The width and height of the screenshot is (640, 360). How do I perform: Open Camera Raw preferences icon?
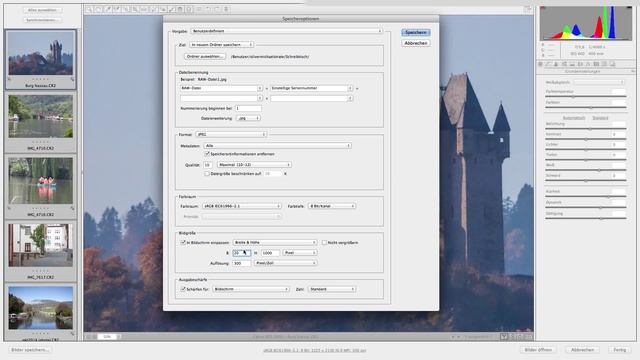pos(199,9)
